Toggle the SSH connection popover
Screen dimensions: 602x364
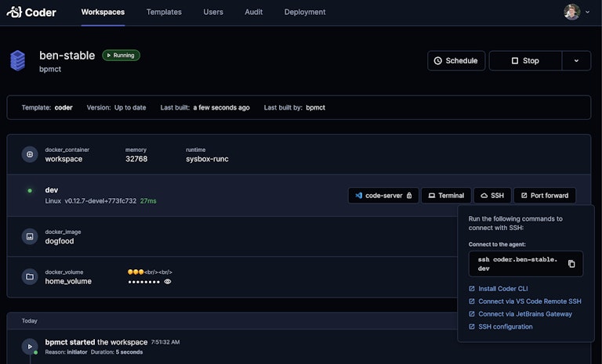click(x=491, y=196)
